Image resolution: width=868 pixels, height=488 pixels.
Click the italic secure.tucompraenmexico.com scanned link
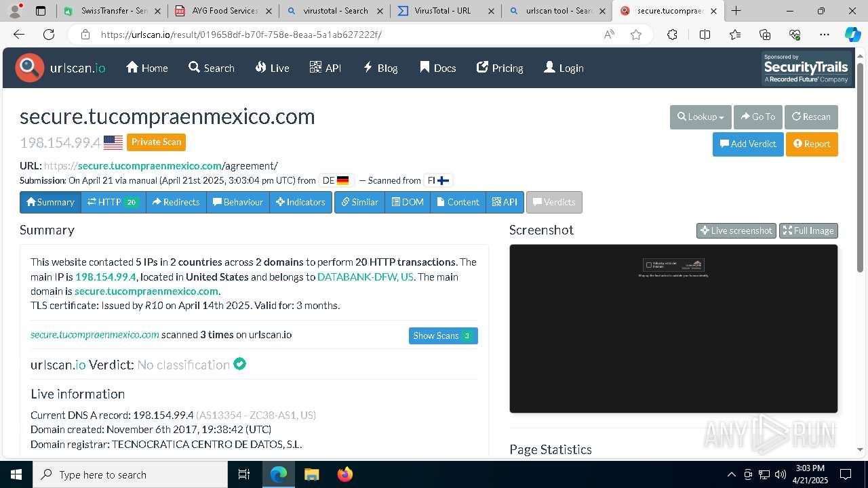click(95, 335)
